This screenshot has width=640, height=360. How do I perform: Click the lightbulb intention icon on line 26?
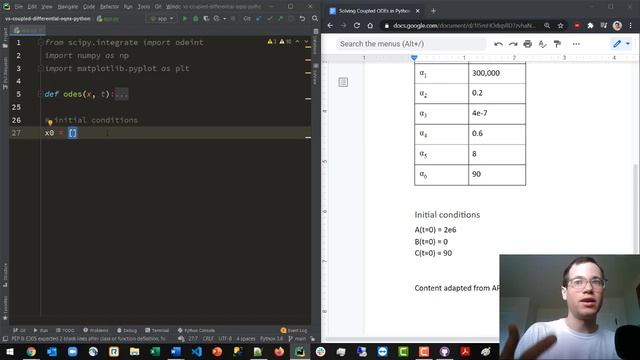(50, 122)
